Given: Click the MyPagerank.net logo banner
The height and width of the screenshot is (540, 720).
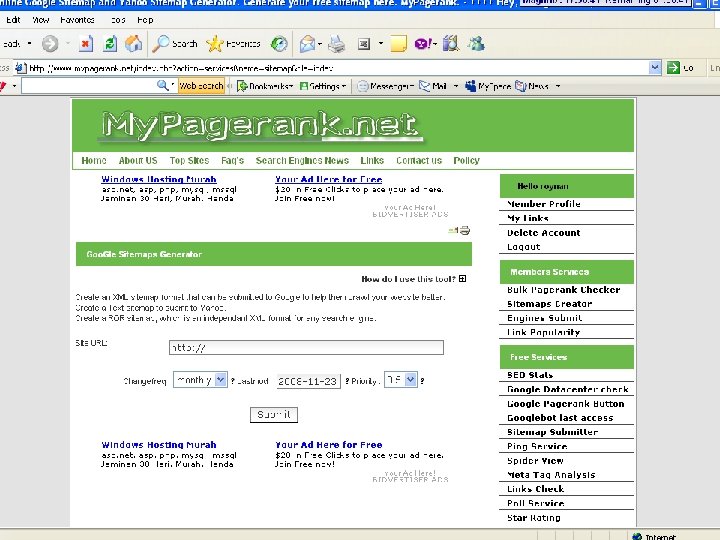Looking at the screenshot, I should coord(260,125).
